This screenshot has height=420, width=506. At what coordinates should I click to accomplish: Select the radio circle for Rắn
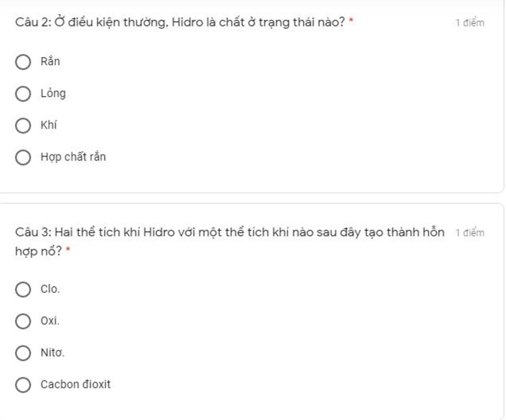pos(23,62)
